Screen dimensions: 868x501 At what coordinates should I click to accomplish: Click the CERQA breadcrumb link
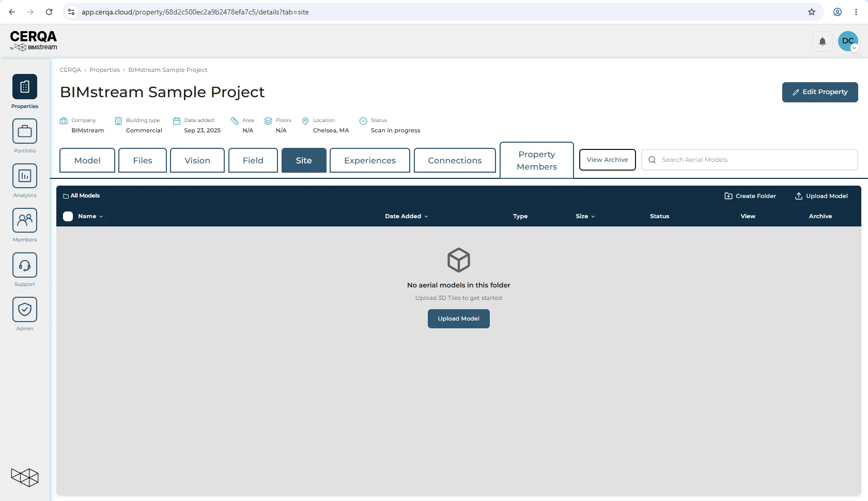point(70,70)
